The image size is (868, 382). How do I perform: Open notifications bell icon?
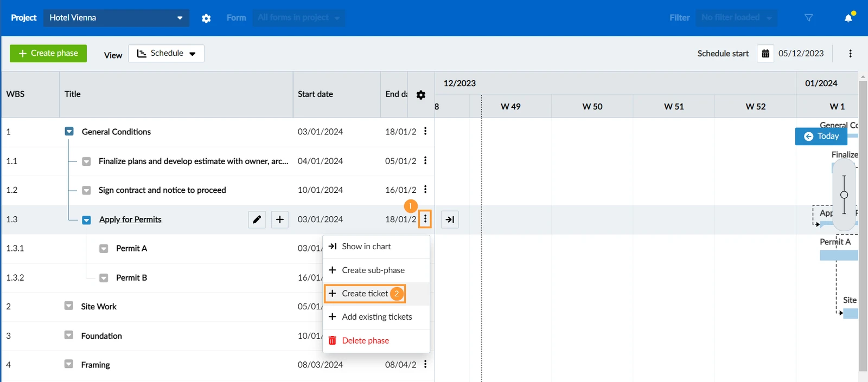[848, 18]
